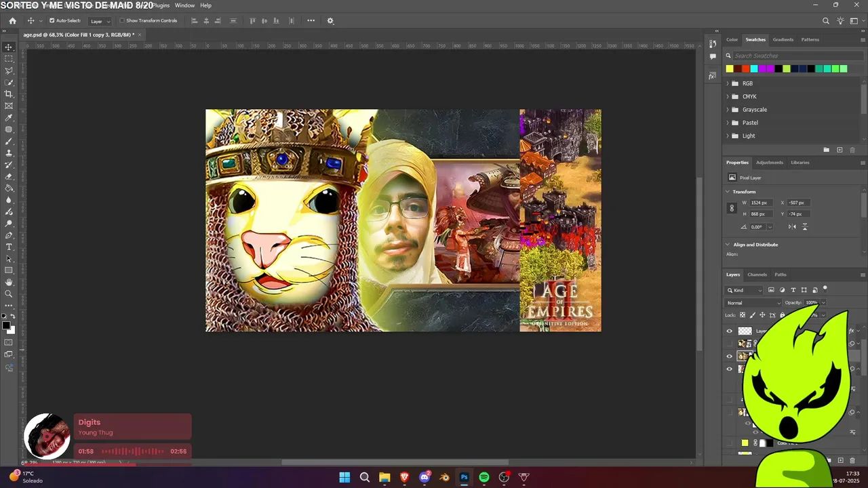Select the Eyedropper tool
Screen dimensions: 868x488
pyautogui.click(x=9, y=118)
